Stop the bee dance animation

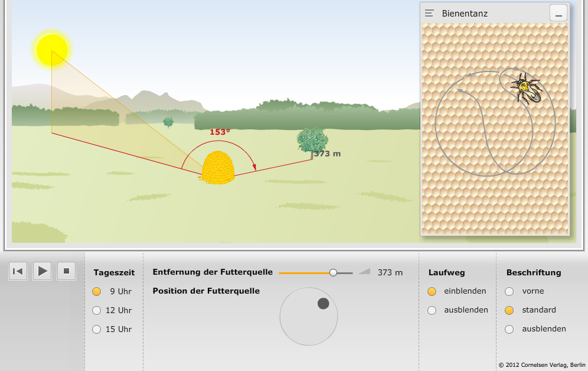tap(66, 271)
